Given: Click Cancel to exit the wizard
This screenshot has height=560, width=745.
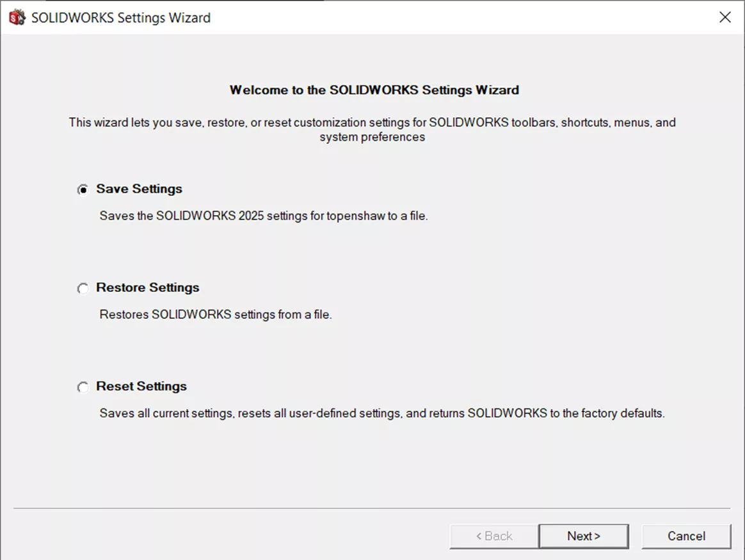Looking at the screenshot, I should point(686,536).
